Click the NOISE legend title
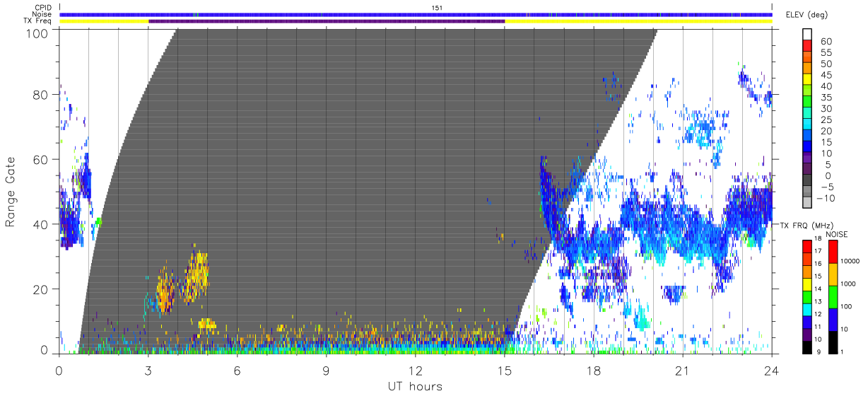This screenshot has width=868, height=401. coord(836,234)
